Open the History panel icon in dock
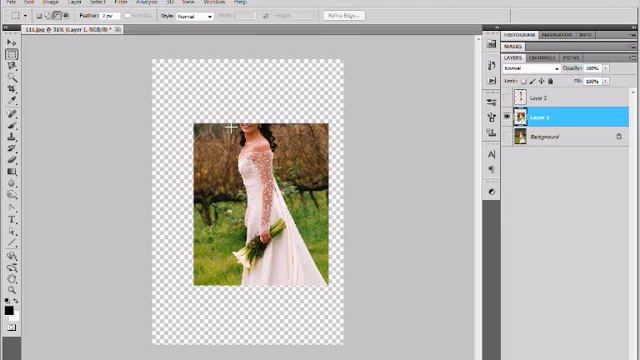Screen dimensions: 640x360 pos(491,65)
